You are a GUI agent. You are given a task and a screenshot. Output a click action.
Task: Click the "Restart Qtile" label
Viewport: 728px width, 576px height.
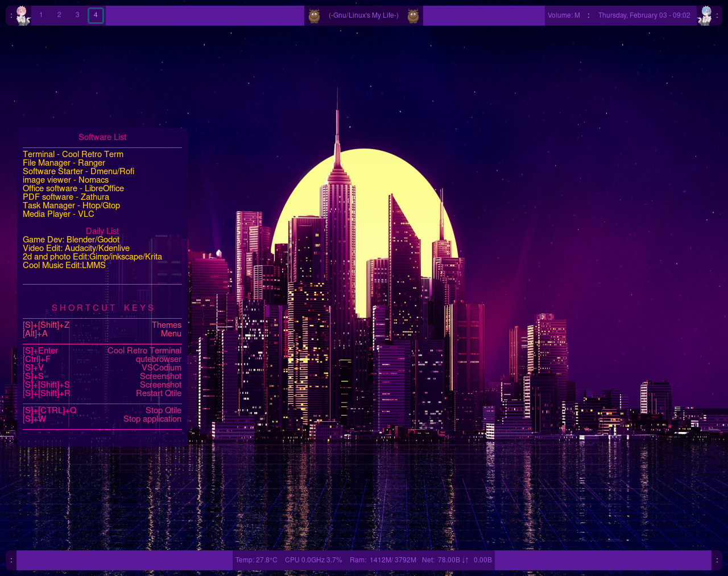click(159, 393)
